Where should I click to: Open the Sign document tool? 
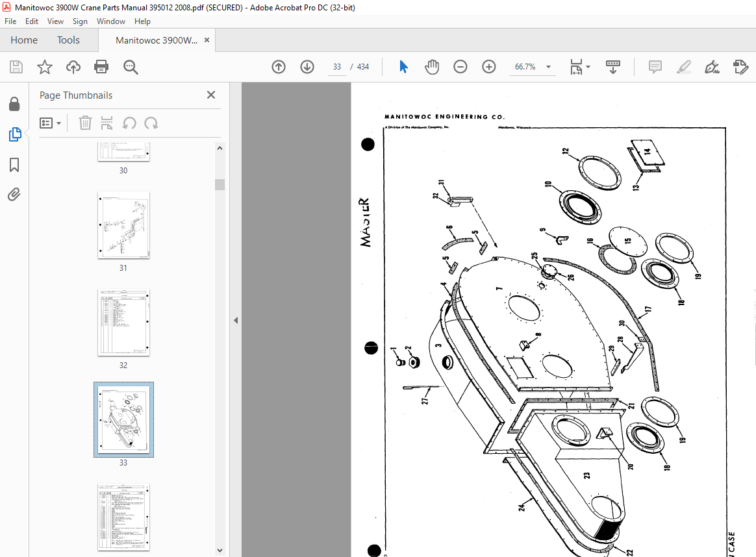pyautogui.click(x=712, y=67)
